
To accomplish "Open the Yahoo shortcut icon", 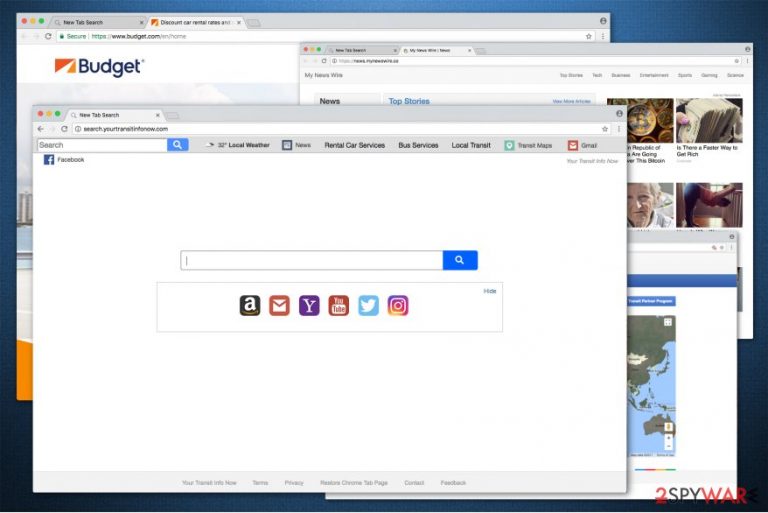I will click(x=309, y=305).
